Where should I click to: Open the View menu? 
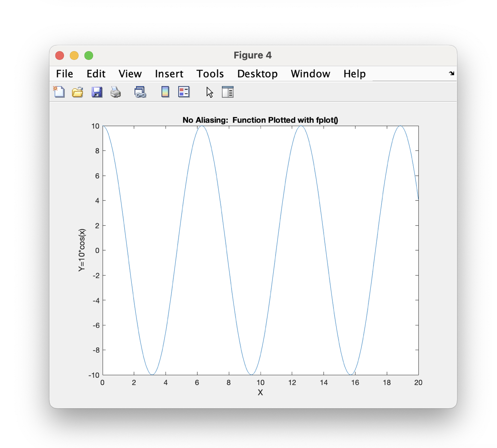coord(130,73)
